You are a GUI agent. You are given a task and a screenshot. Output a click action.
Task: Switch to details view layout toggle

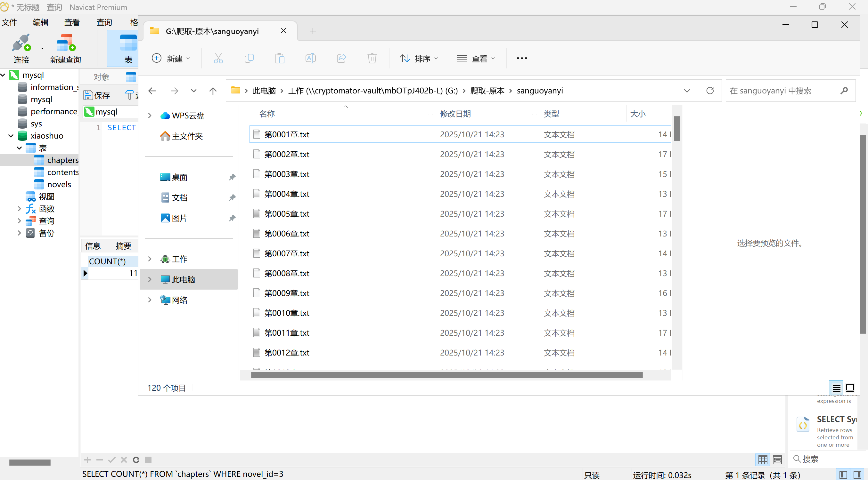[836, 388]
